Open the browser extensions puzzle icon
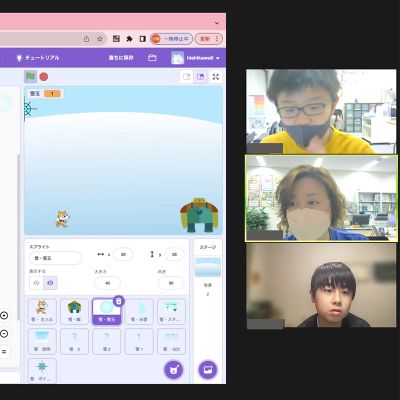The width and height of the screenshot is (400, 400). pyautogui.click(x=129, y=39)
